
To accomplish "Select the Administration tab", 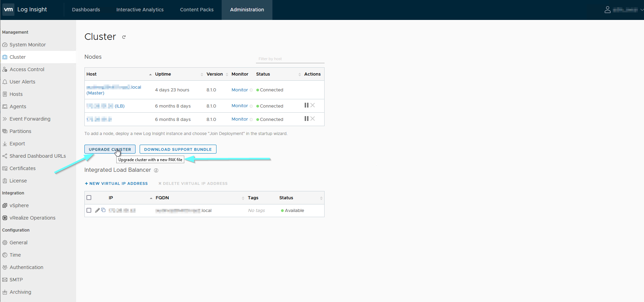I will coord(247,10).
